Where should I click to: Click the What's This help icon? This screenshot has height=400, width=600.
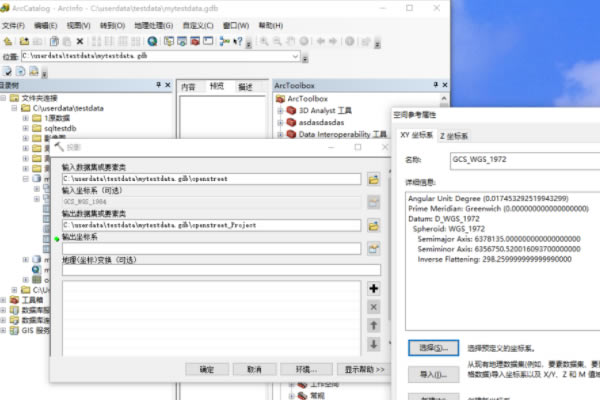238,41
